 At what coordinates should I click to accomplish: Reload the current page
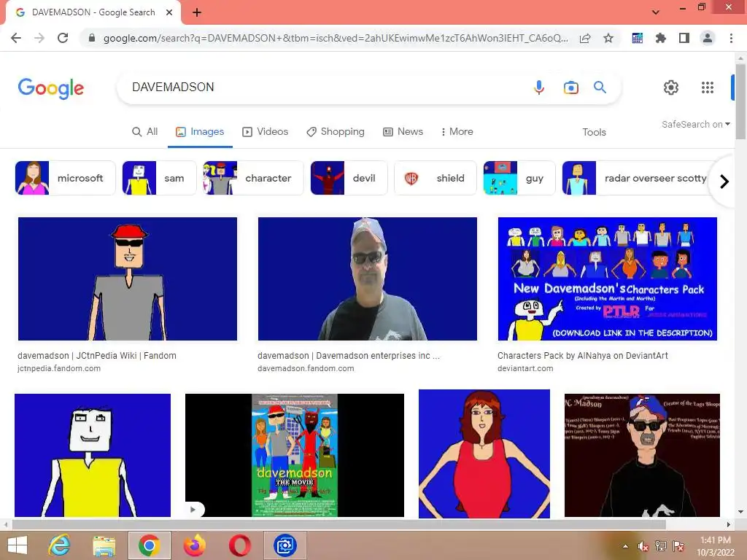coord(63,38)
